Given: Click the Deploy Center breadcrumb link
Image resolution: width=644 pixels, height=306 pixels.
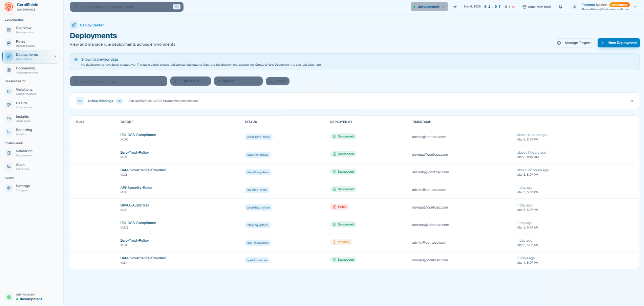Looking at the screenshot, I should 92,25.
